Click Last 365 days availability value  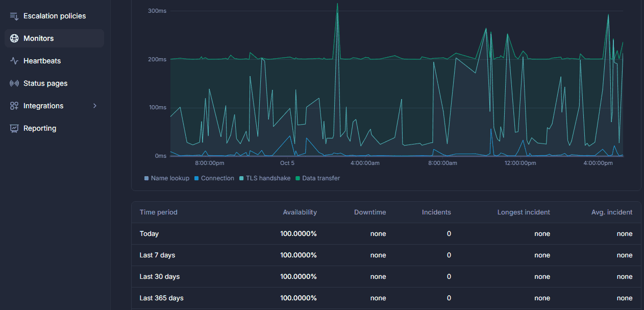(x=299, y=298)
